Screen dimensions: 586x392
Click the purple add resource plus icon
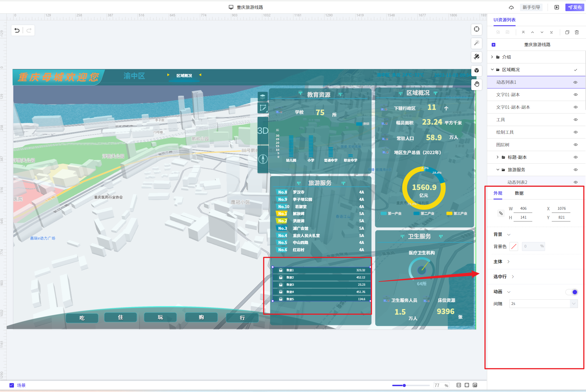[x=494, y=45]
